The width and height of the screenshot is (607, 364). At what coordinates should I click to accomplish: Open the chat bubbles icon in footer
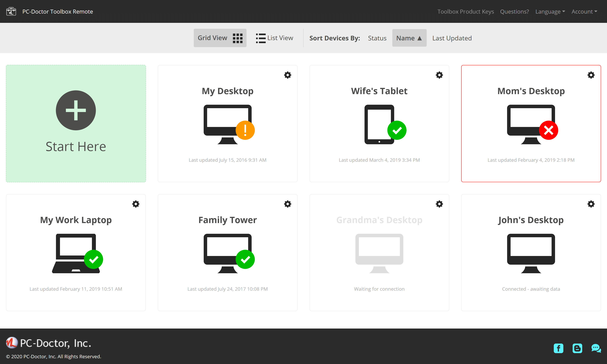(596, 348)
